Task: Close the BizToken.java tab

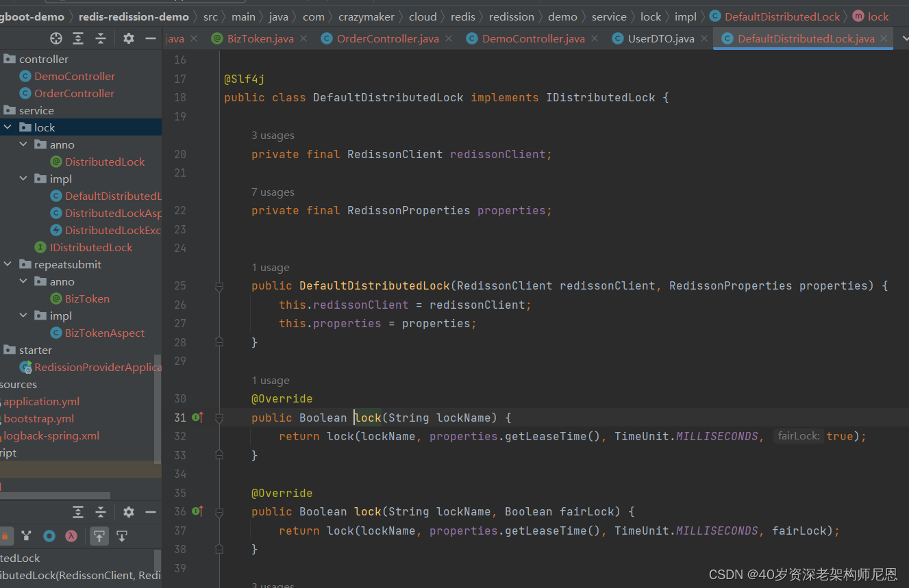Action: coord(303,39)
